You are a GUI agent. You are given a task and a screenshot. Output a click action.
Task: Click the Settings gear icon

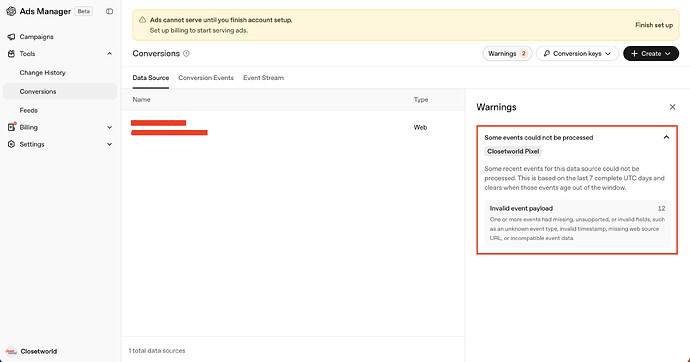tap(11, 144)
